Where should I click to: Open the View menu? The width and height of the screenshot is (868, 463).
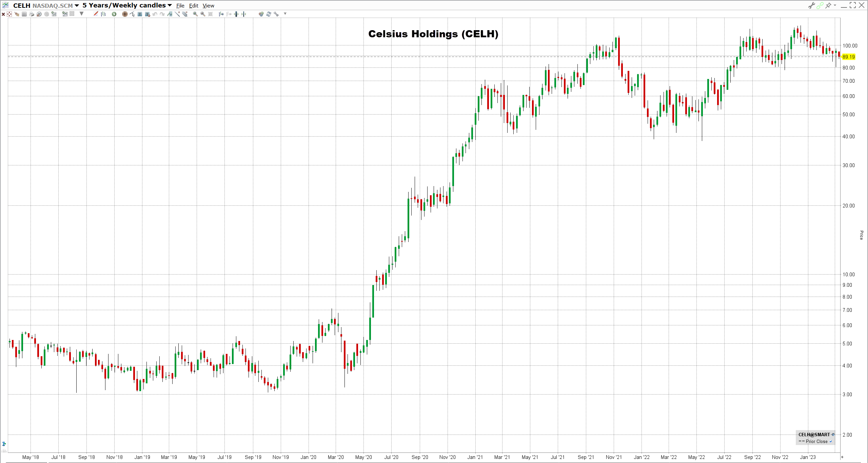(x=209, y=6)
